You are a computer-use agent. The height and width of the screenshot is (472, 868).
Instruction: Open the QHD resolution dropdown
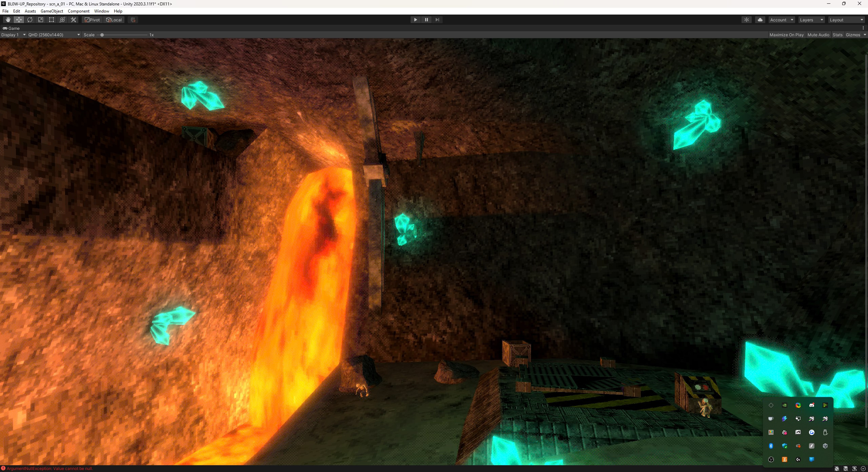coord(54,35)
